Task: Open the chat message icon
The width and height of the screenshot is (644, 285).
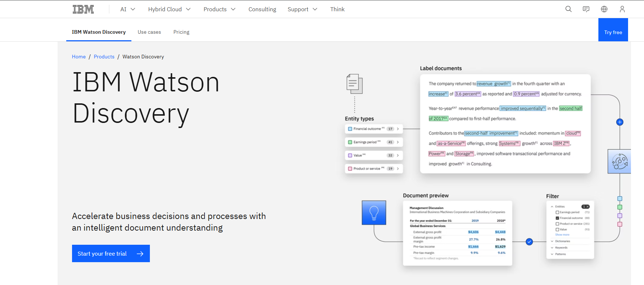Action: pyautogui.click(x=586, y=9)
